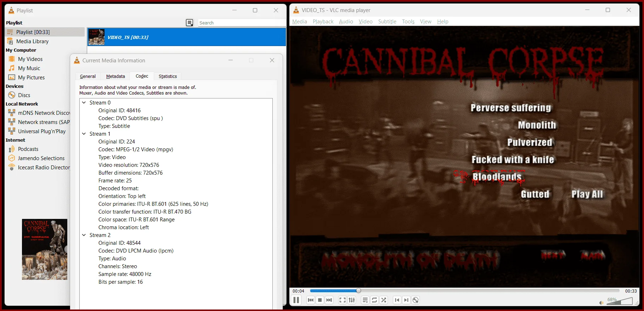Viewport: 644px width, 311px height.
Task: Seek along the video progress bar
Action: [465, 291]
